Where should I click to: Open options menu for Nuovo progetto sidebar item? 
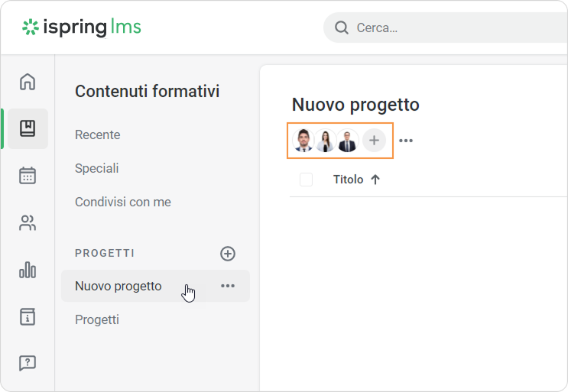pyautogui.click(x=228, y=286)
